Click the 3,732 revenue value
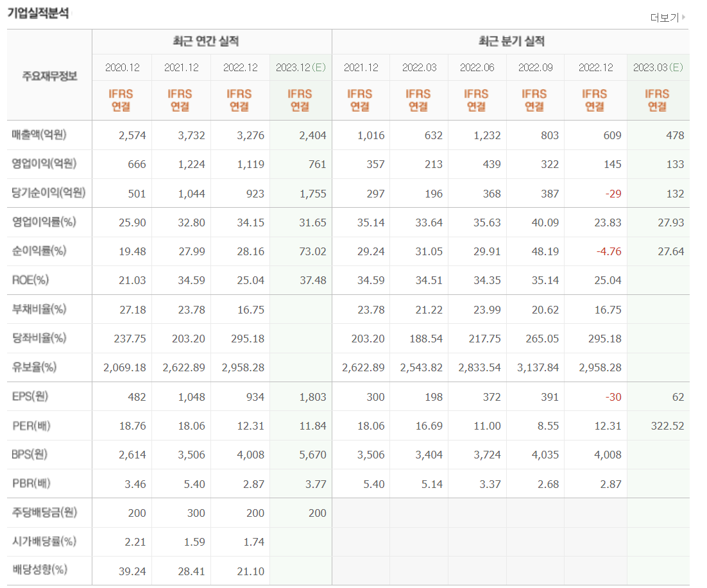 (191, 136)
